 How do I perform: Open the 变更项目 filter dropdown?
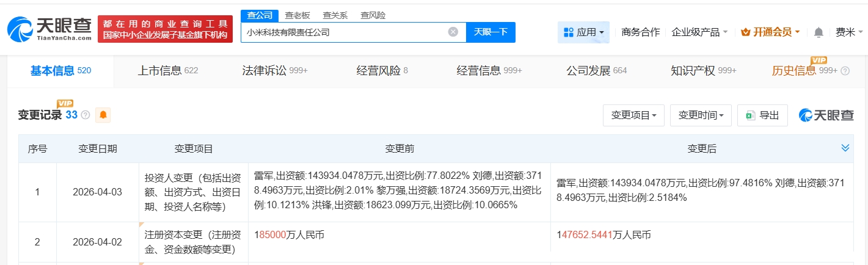click(633, 115)
